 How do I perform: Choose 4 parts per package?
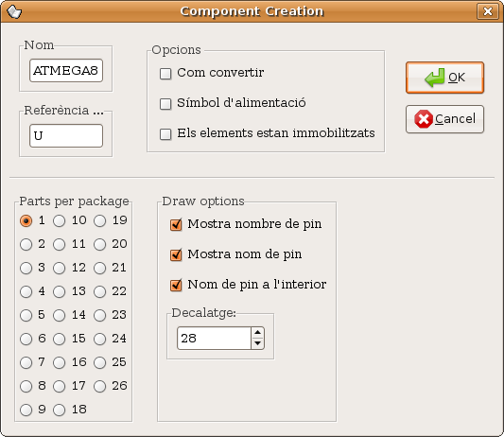(x=26, y=291)
